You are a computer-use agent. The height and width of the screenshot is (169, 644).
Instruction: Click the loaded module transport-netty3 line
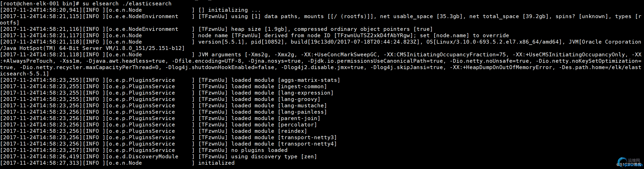169,137
